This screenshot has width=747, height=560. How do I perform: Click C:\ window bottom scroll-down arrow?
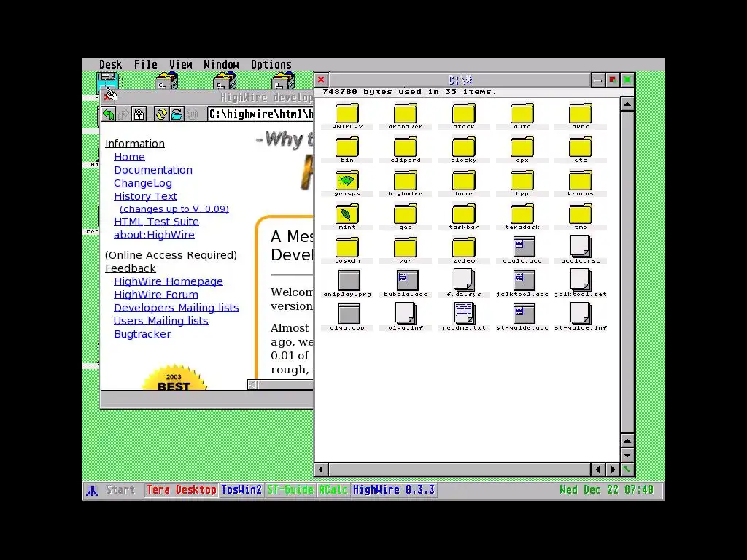pos(627,455)
